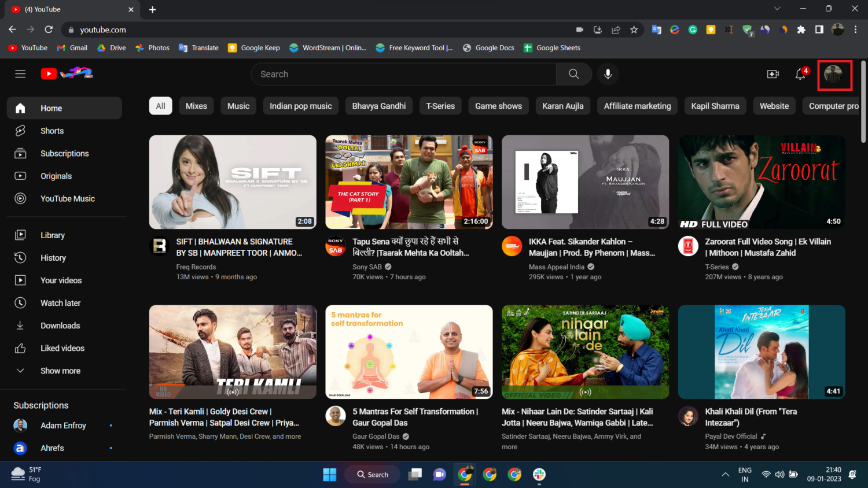Open the YouTube hamburger guide menu

point(20,74)
